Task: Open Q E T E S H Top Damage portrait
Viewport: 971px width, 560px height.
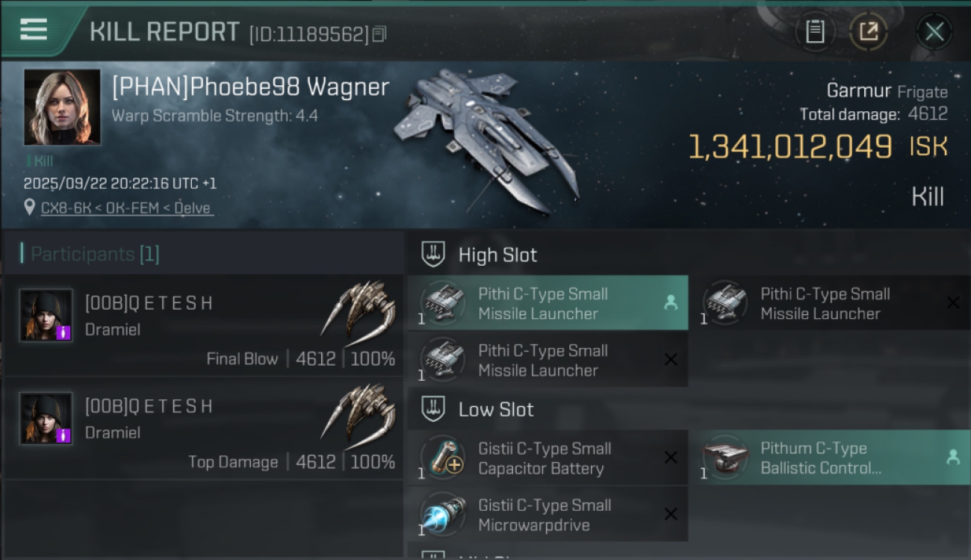Action: point(46,418)
